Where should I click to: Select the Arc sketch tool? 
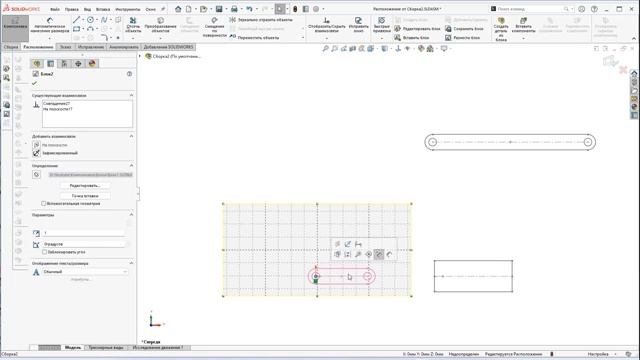point(90,29)
